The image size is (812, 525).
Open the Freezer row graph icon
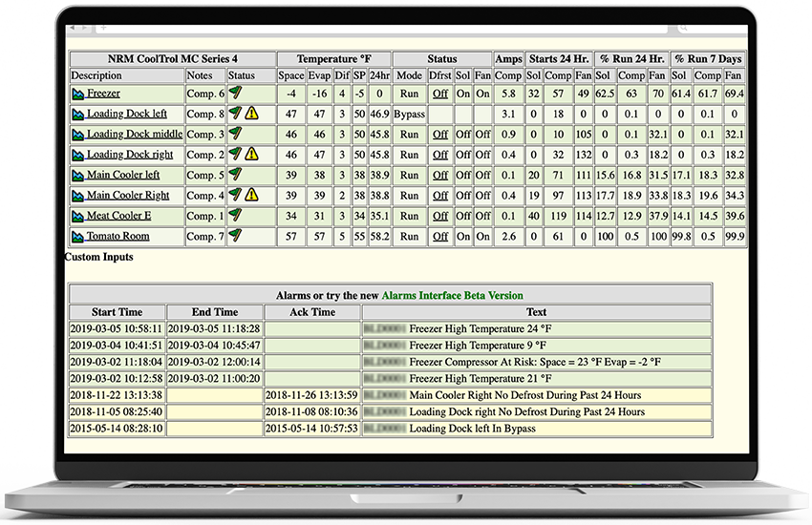click(77, 94)
